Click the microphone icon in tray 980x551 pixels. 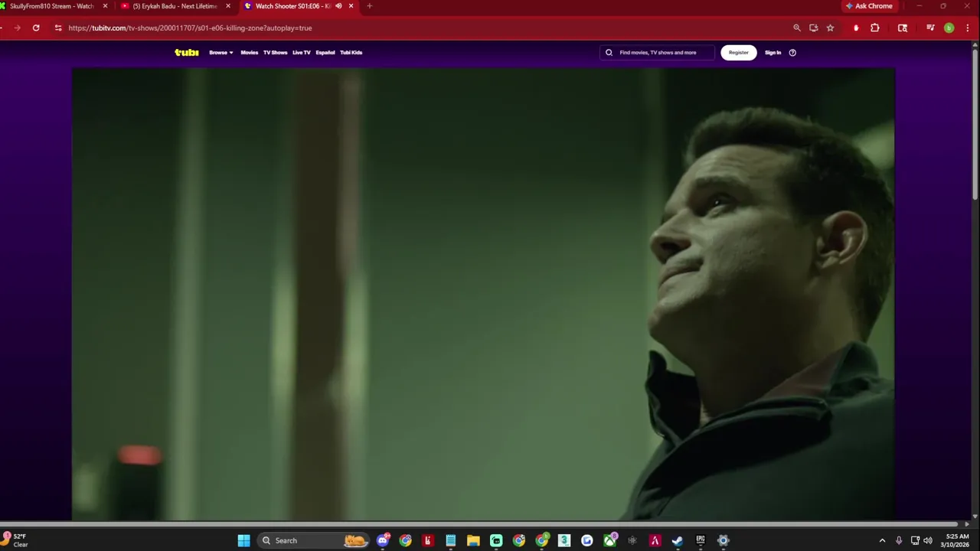tap(899, 540)
